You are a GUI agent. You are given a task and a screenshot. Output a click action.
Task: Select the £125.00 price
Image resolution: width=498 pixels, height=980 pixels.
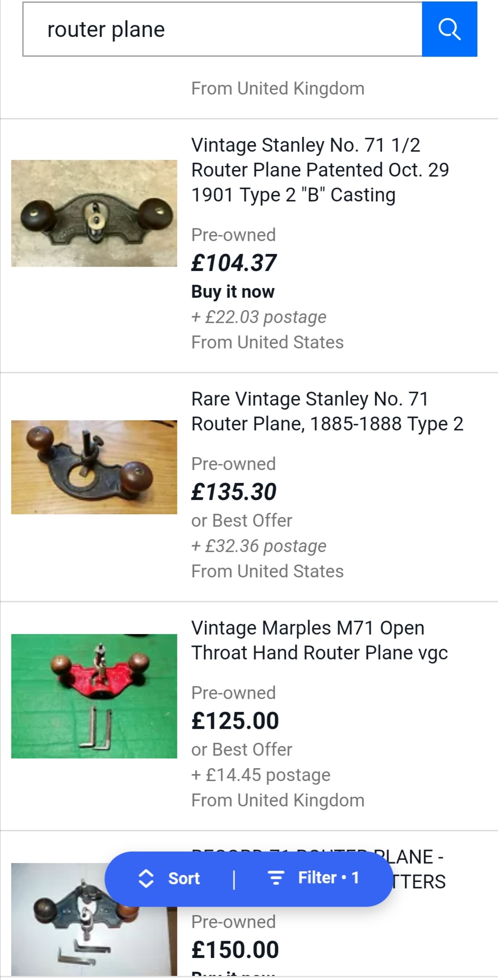tap(235, 721)
